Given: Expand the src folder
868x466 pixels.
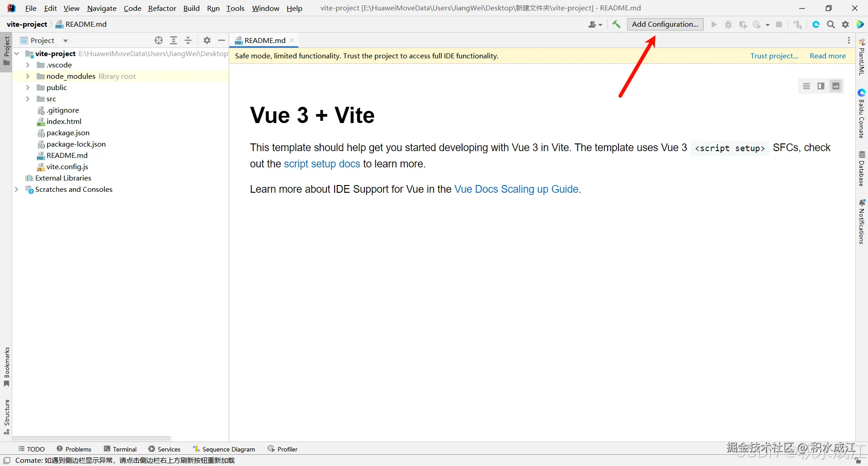Looking at the screenshot, I should 28,99.
